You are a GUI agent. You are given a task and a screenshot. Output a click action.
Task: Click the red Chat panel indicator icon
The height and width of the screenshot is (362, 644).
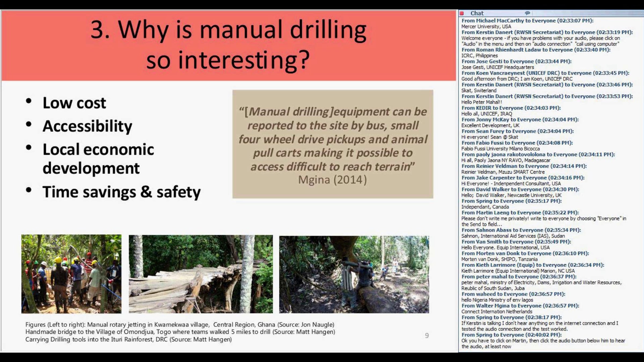[x=462, y=13]
